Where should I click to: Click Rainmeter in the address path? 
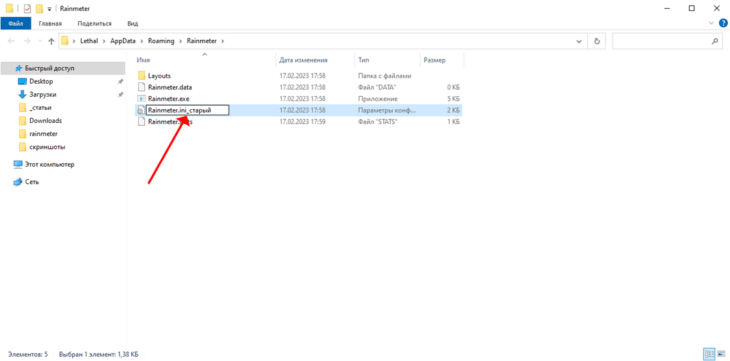(202, 41)
